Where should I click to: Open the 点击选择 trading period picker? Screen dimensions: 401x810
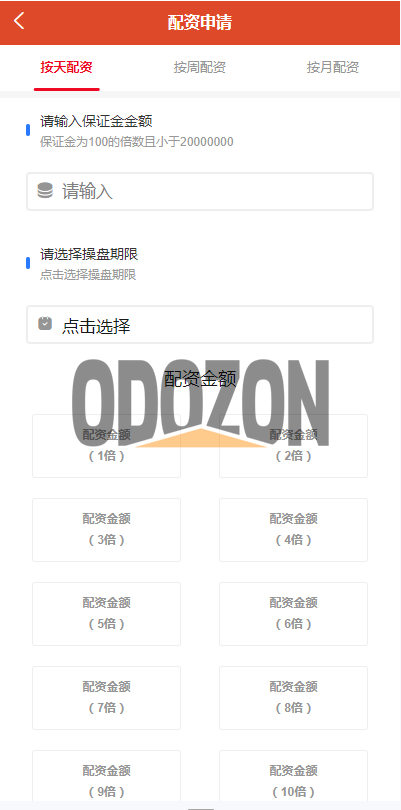(200, 324)
